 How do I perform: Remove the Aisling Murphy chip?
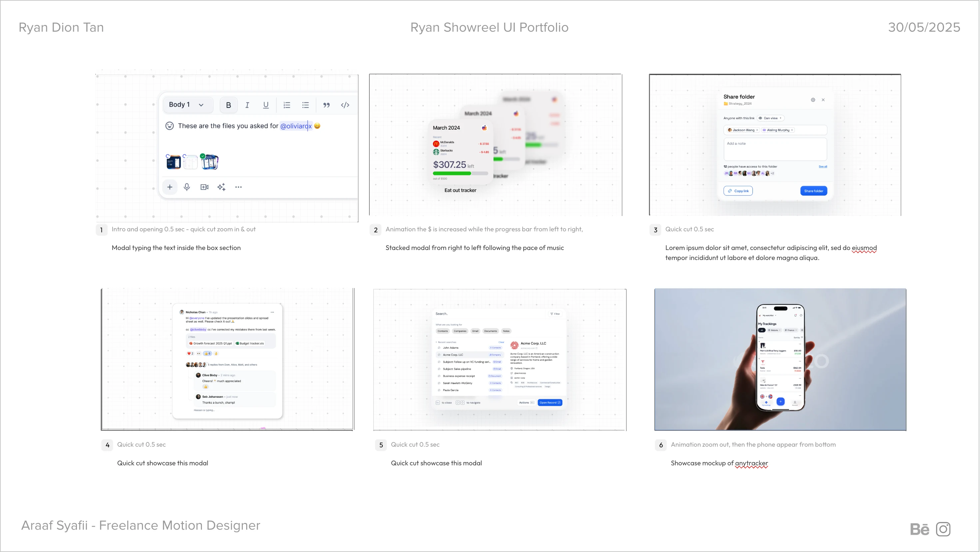coord(792,130)
